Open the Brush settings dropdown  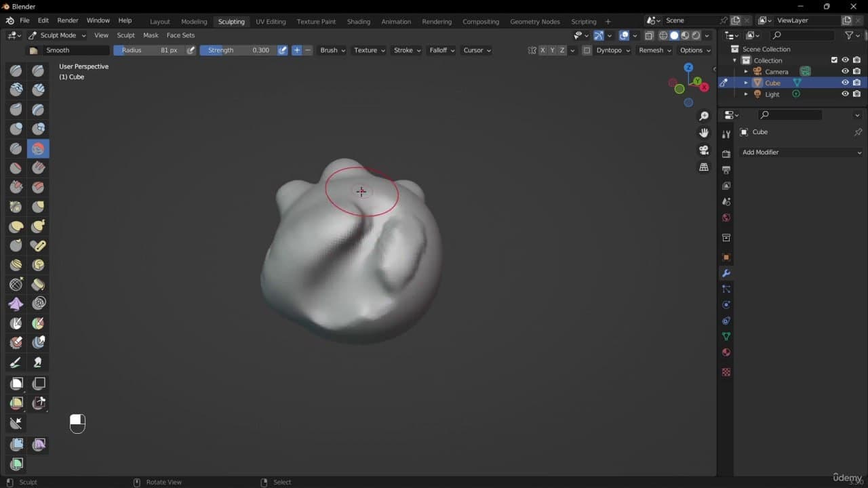click(332, 50)
